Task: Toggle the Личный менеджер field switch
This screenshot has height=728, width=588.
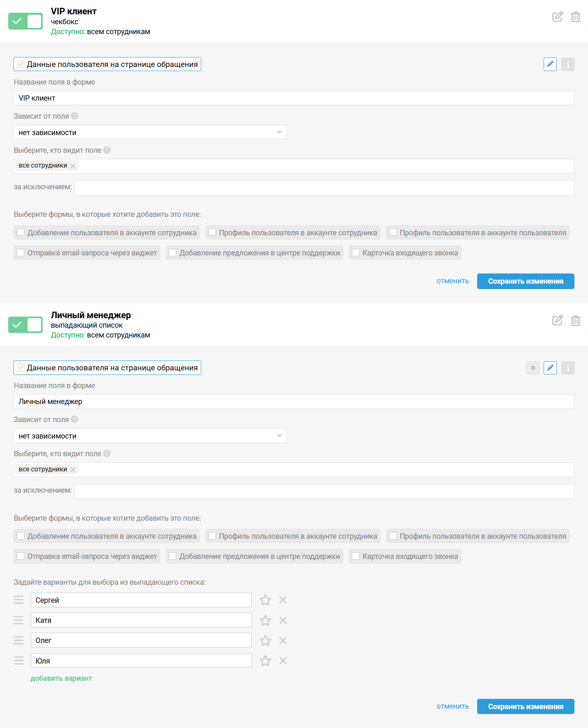Action: 25,325
